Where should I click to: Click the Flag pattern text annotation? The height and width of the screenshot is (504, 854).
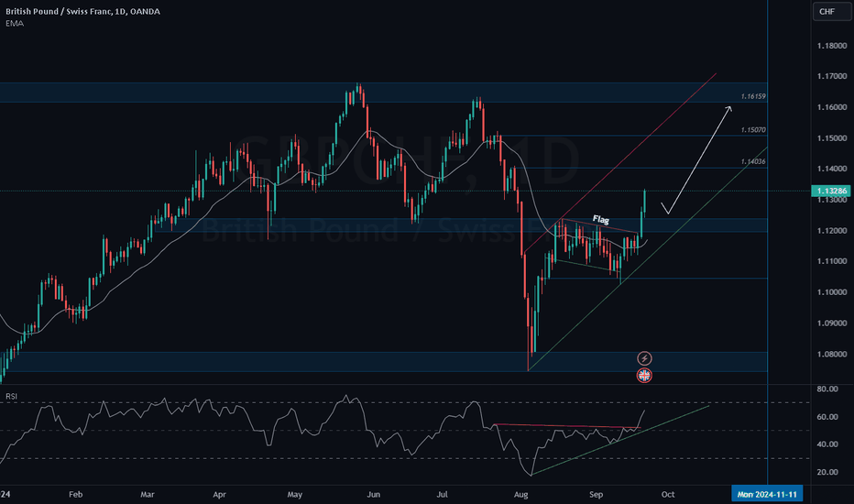(601, 219)
